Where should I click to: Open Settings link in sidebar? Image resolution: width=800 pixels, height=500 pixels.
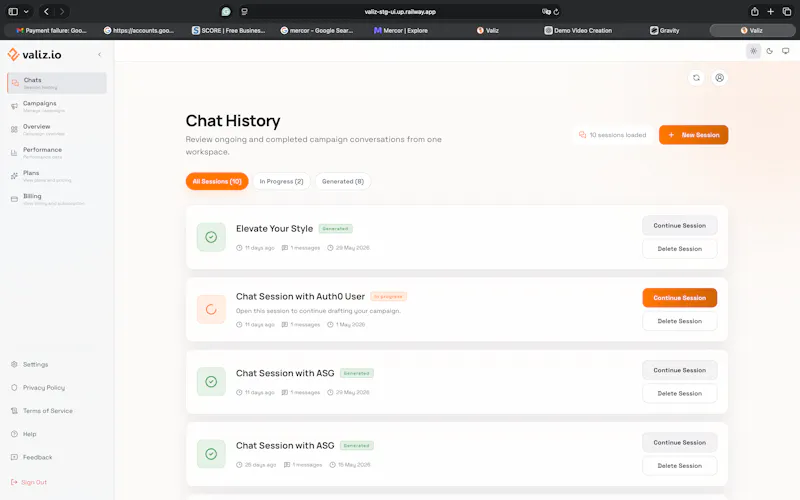[35, 364]
